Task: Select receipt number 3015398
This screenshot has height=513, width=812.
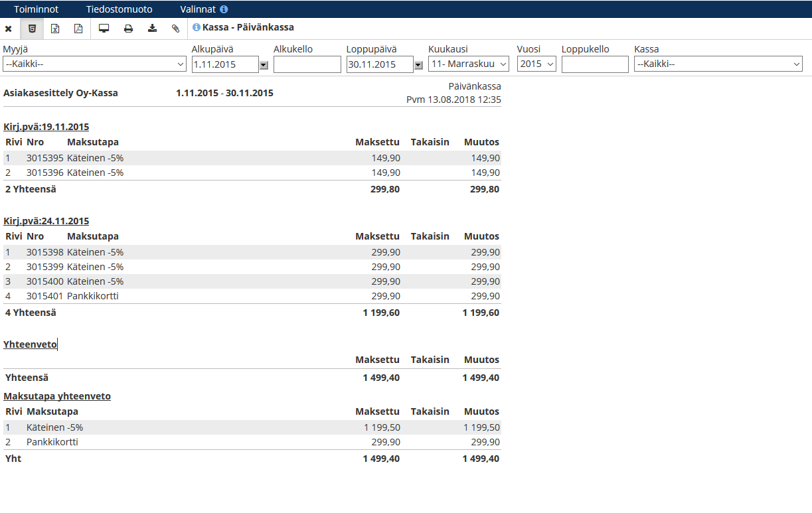Action: click(x=45, y=252)
